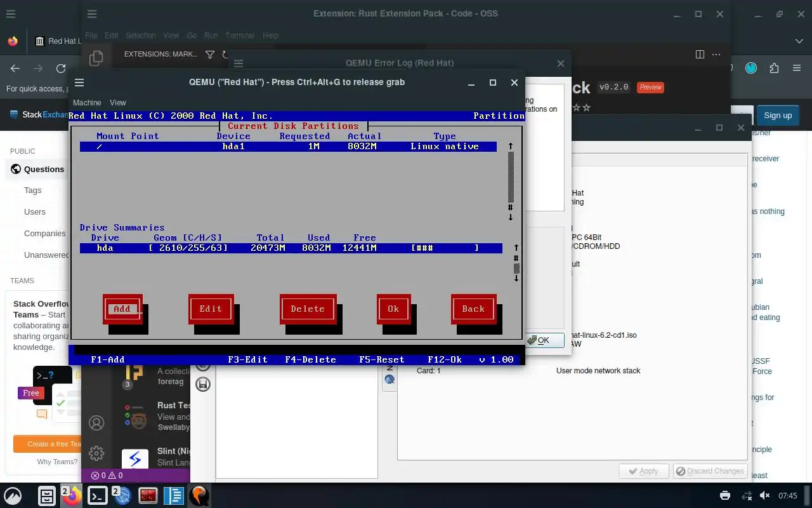This screenshot has height=508, width=812.
Task: Open the QEMU window hamburger menu
Action: click(79, 83)
